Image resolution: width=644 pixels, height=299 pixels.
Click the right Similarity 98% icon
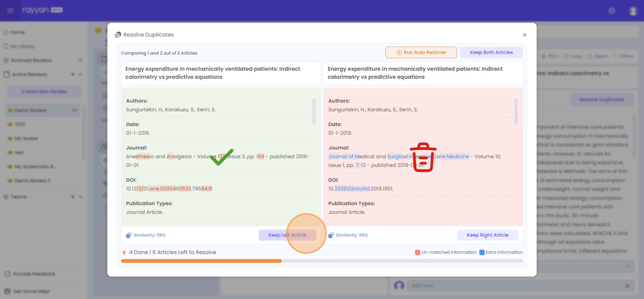331,235
